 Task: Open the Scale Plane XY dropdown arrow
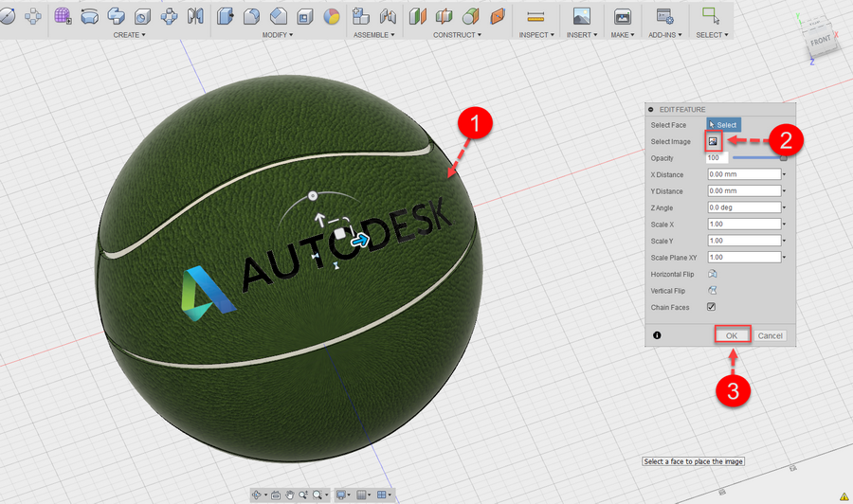click(x=784, y=257)
